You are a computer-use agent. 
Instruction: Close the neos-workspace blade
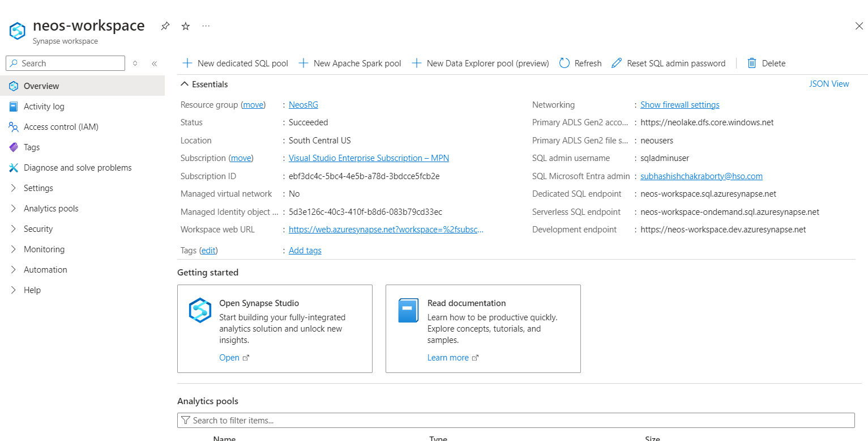pyautogui.click(x=859, y=26)
